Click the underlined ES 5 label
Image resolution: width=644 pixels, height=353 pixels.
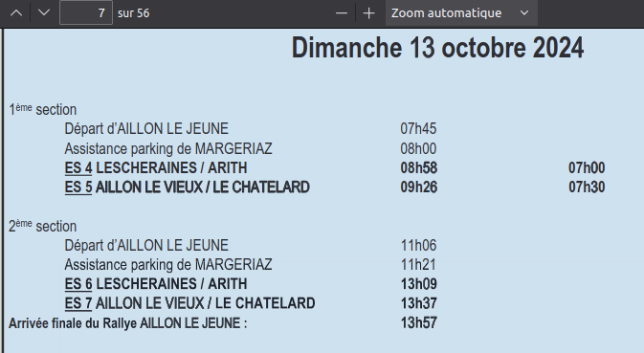coord(78,188)
